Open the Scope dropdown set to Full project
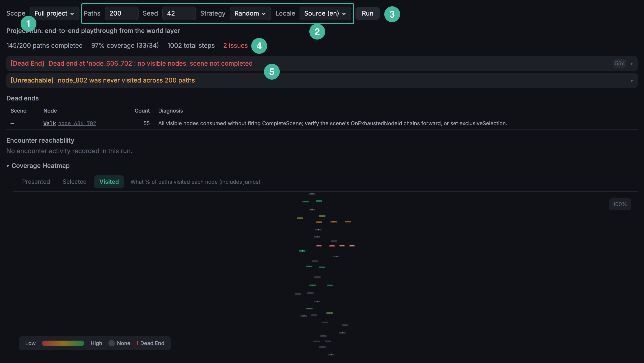Screen dimensions: 644x363 coord(54,13)
